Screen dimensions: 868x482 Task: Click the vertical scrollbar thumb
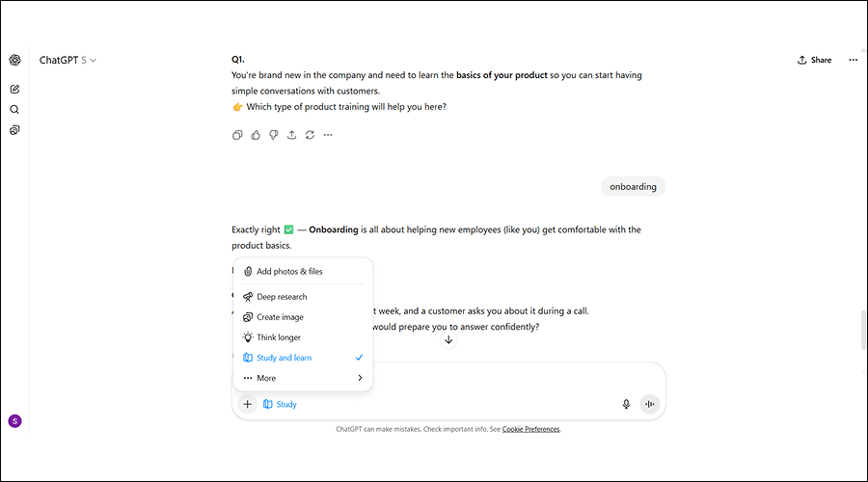[863, 331]
